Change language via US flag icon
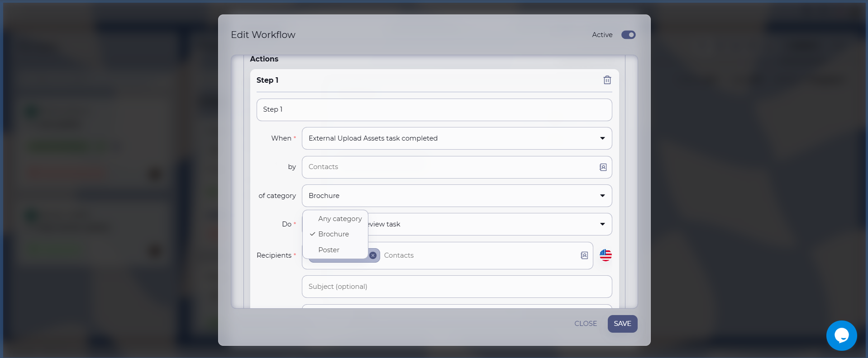Viewport: 868px width, 358px height. click(x=606, y=255)
